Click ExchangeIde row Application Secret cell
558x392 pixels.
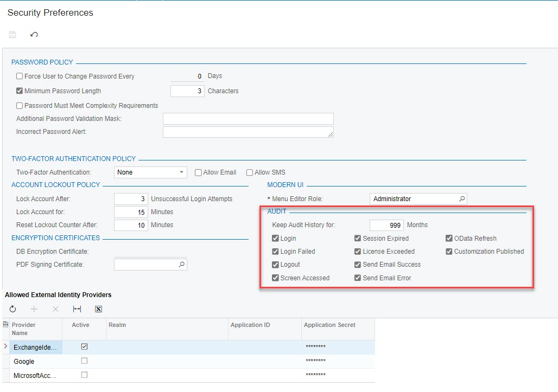(338, 347)
